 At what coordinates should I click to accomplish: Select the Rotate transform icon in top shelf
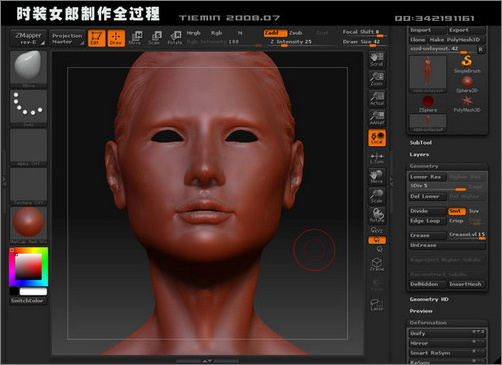[x=175, y=38]
